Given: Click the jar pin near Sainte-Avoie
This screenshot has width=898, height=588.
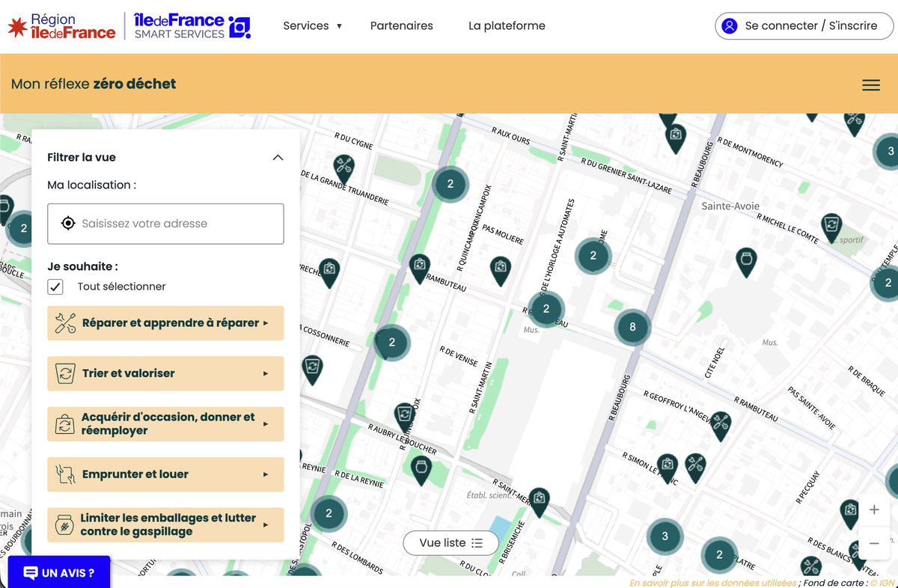Looking at the screenshot, I should [746, 260].
